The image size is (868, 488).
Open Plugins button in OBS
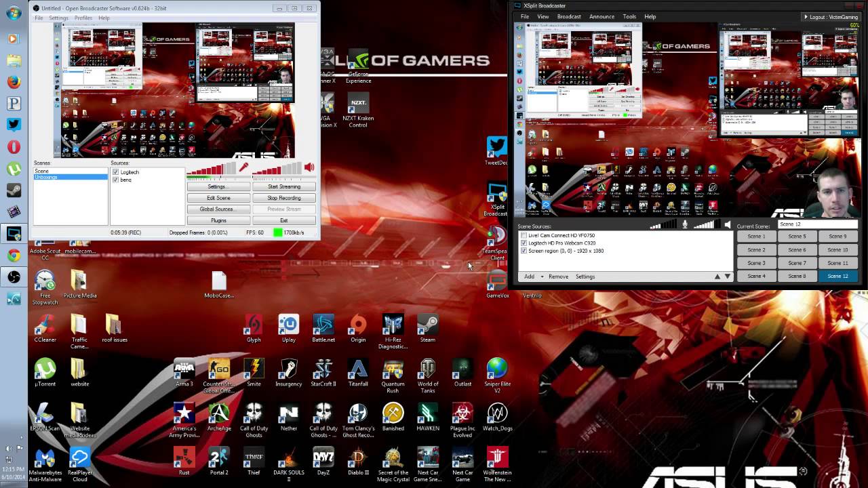pyautogui.click(x=218, y=220)
